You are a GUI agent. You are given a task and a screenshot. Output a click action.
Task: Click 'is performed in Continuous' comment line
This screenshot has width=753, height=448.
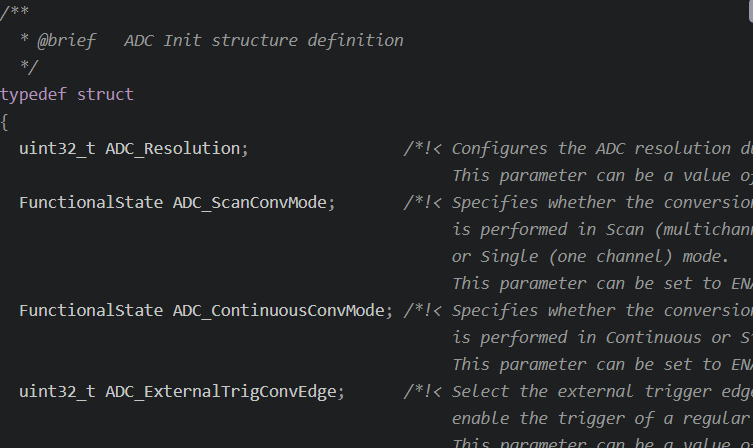coord(577,338)
